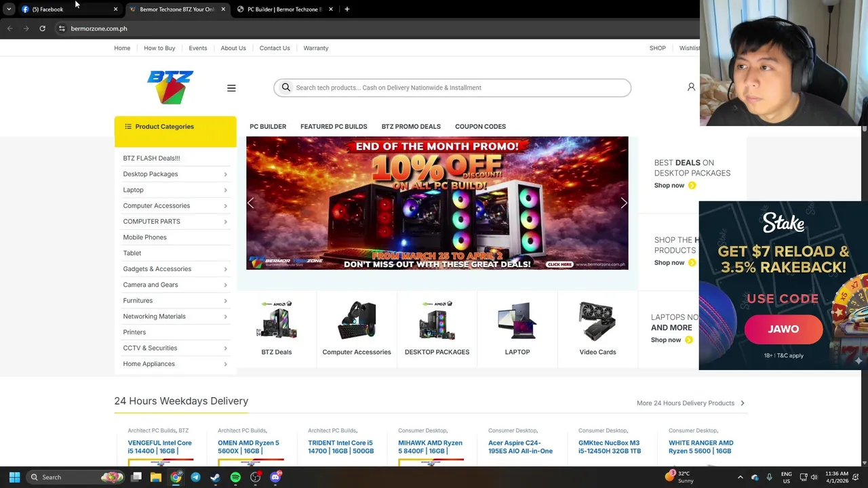Open Steam from taskbar

click(x=215, y=477)
